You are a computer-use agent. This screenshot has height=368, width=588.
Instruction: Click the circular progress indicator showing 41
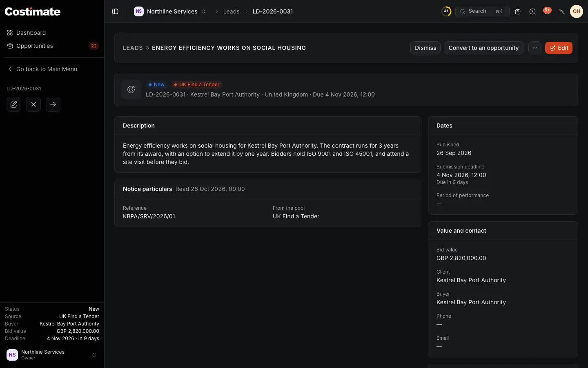click(446, 11)
